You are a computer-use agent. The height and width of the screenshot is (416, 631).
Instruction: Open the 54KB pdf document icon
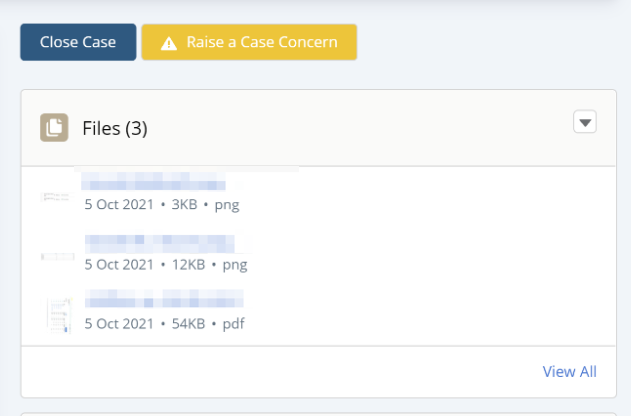[x=58, y=315]
